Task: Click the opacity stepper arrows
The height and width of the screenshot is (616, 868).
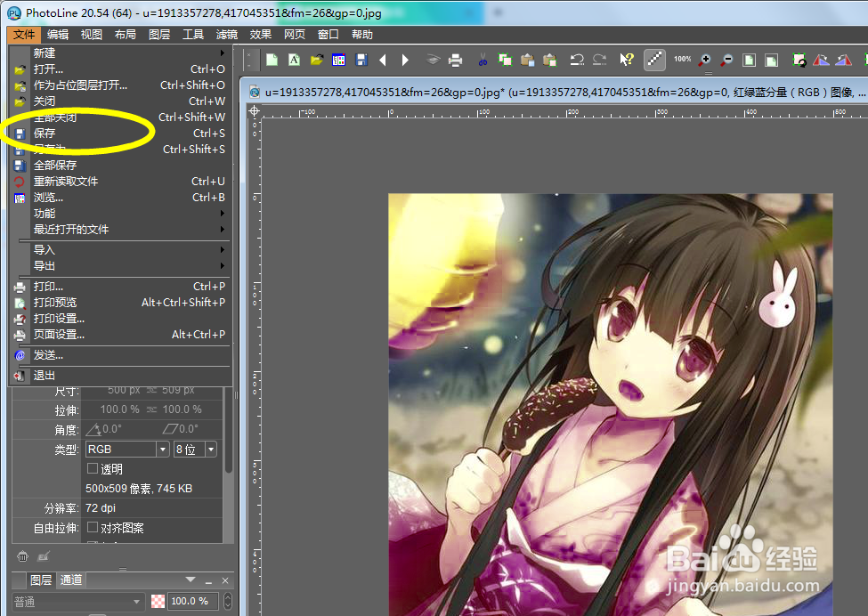Action: (228, 601)
